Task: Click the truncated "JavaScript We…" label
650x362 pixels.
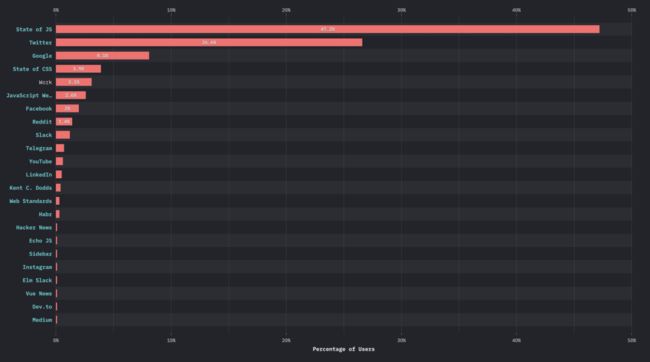Action: [29, 95]
